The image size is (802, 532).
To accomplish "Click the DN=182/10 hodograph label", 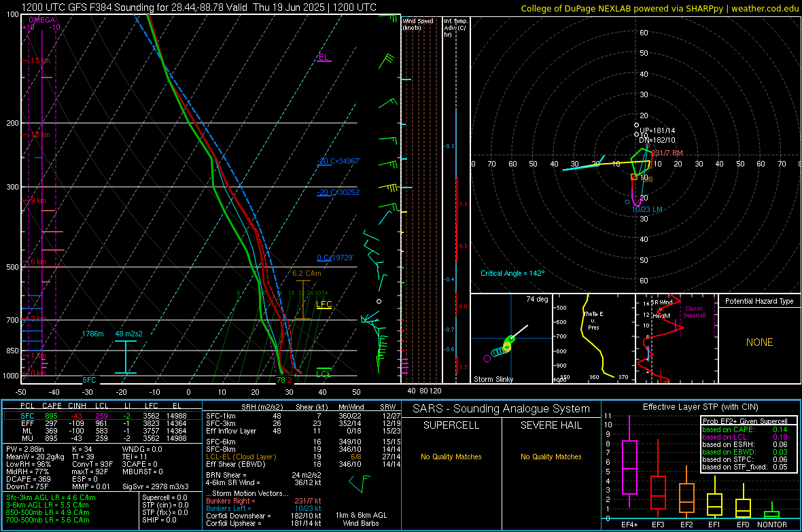I will coord(657,140).
